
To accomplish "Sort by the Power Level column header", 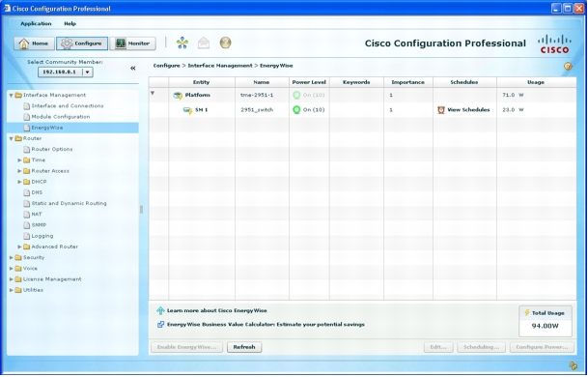I will click(x=309, y=82).
